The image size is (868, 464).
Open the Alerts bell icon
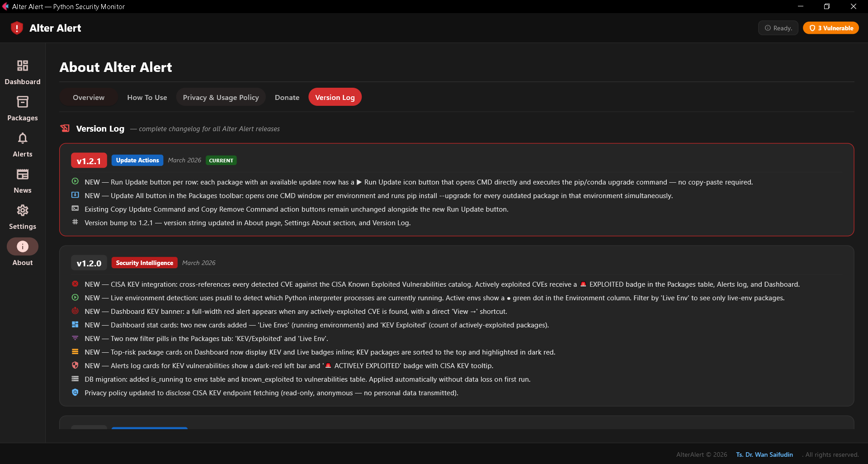[22, 138]
